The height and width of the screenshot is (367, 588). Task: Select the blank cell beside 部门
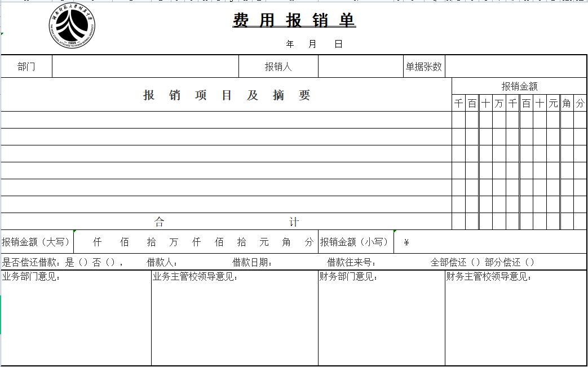(145, 67)
